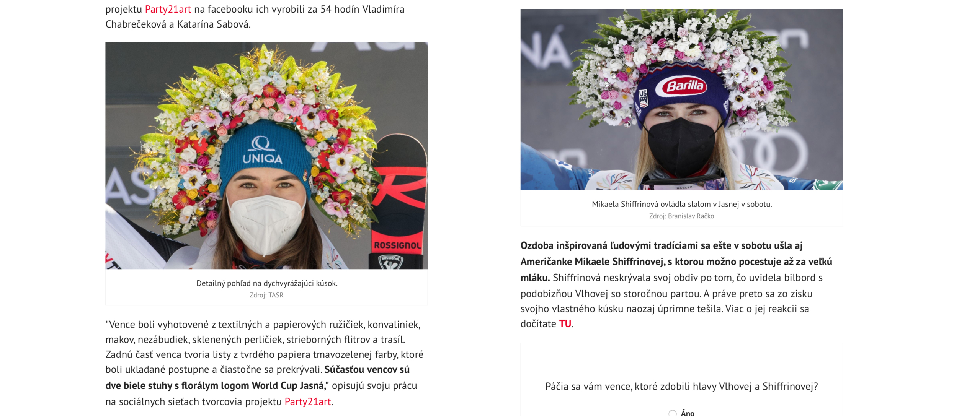Open Party21art link after 'tvorcovia projektu'
Image resolution: width=980 pixels, height=416 pixels.
tap(307, 402)
